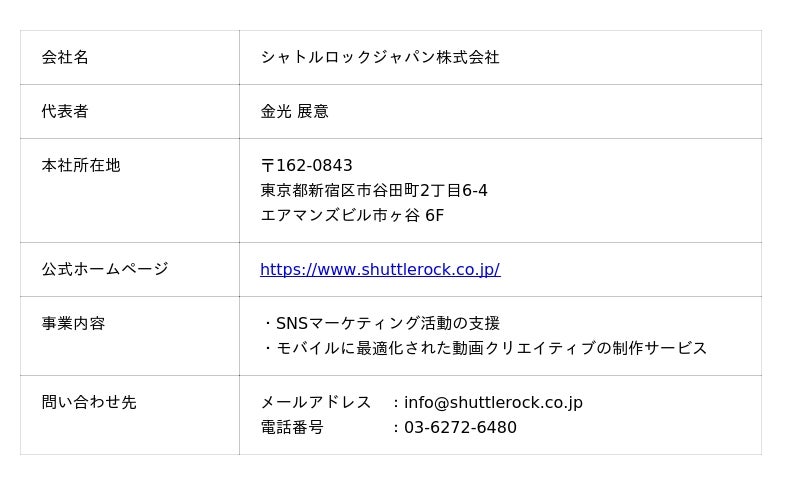800x485 pixels.
Task: Click the 本社所在地 label
Action: coord(81,165)
